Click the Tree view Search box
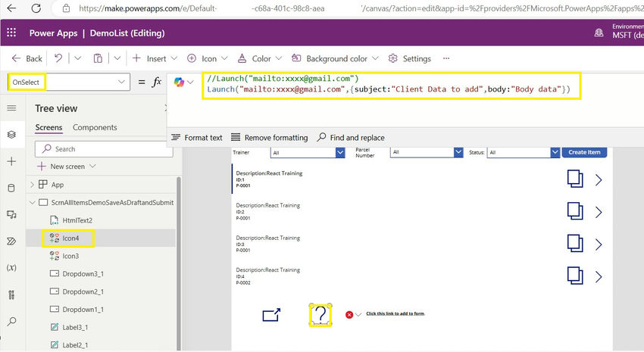 (x=104, y=149)
